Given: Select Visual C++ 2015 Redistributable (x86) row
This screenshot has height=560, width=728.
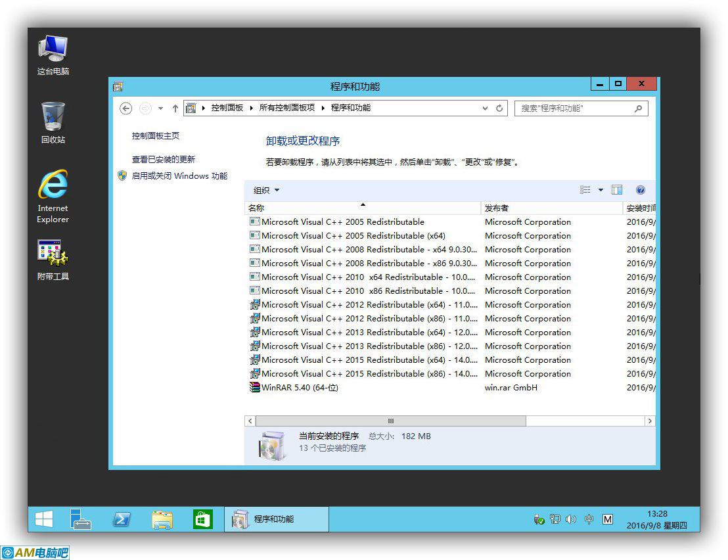Looking at the screenshot, I should click(450, 374).
